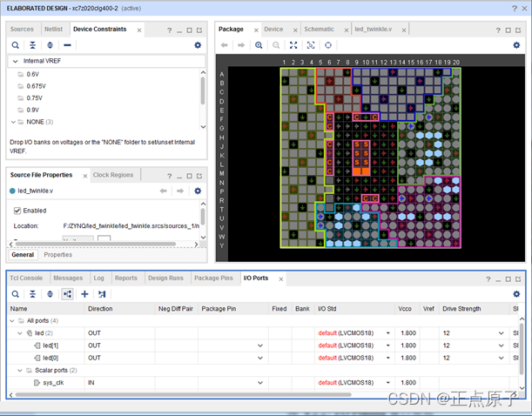
Task: Search in I/O Ports panel
Action: click(16, 294)
